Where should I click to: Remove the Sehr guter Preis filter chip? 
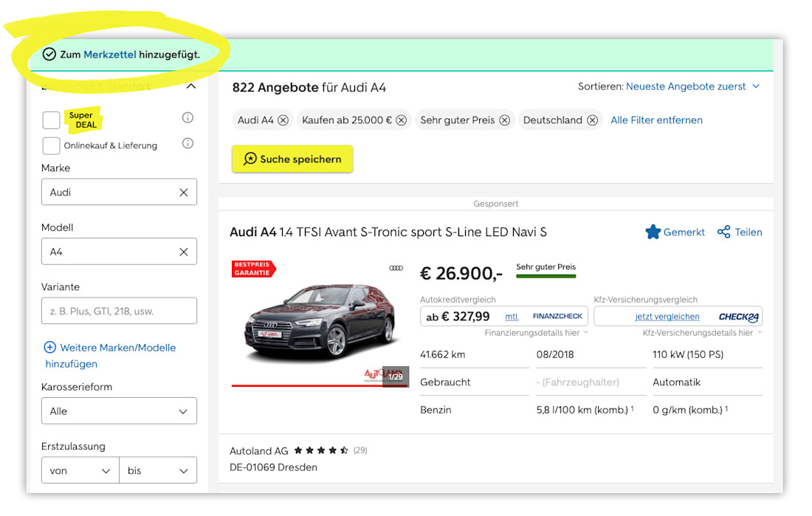[504, 120]
